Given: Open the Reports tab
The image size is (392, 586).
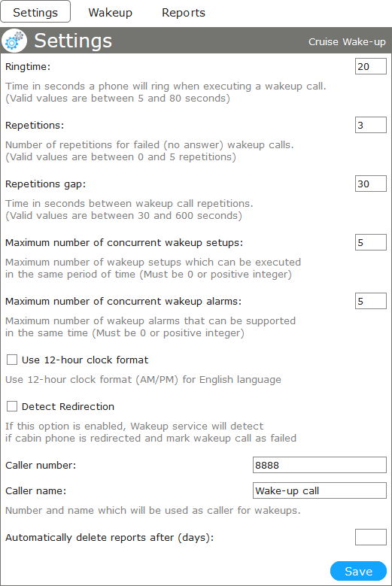Looking at the screenshot, I should pyautogui.click(x=184, y=12).
